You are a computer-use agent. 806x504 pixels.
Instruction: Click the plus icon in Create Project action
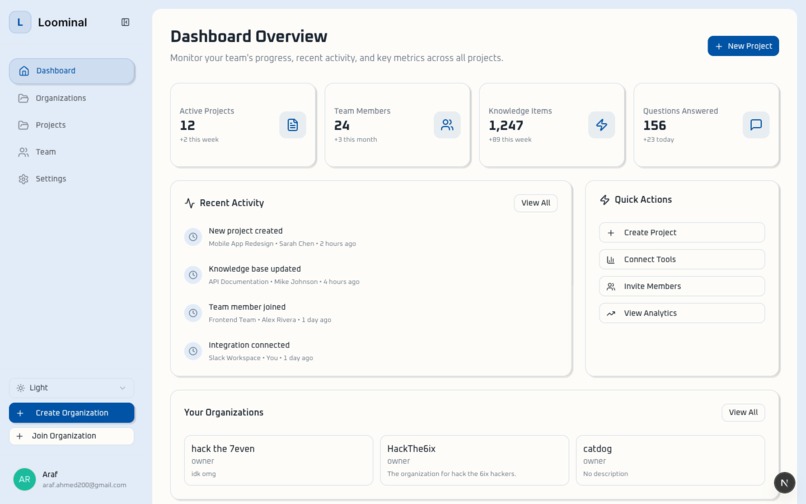coord(611,233)
